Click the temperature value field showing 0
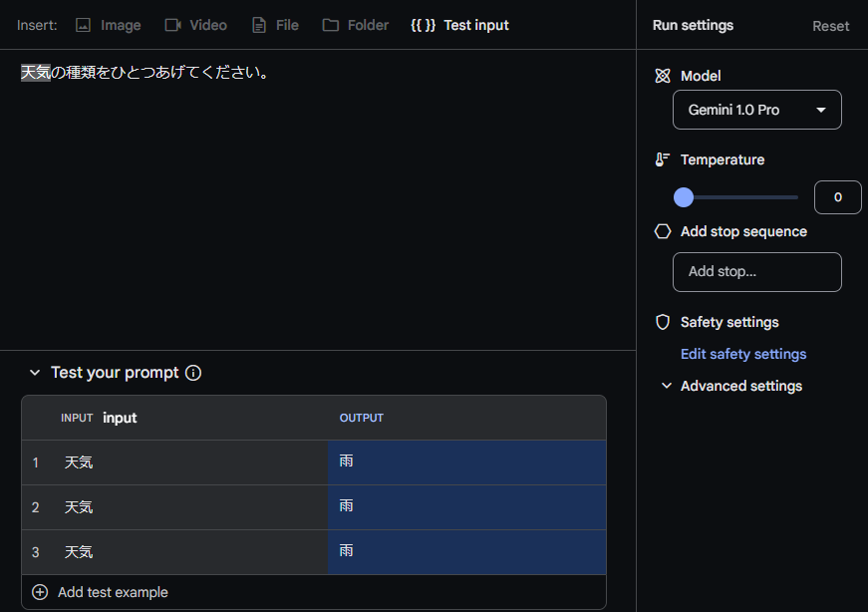This screenshot has height=612, width=868. (x=837, y=197)
